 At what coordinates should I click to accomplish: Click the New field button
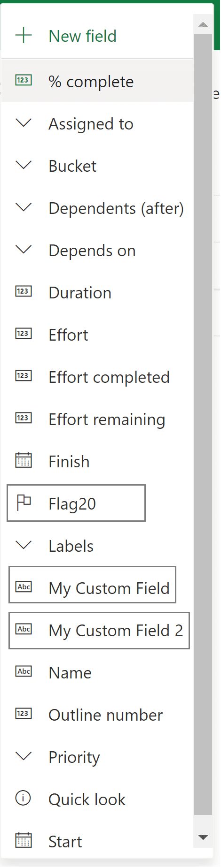pos(97,36)
